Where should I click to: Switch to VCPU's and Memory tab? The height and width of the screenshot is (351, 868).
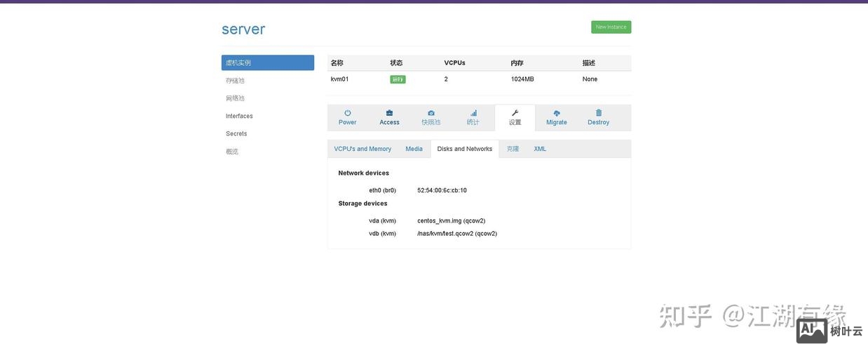362,149
